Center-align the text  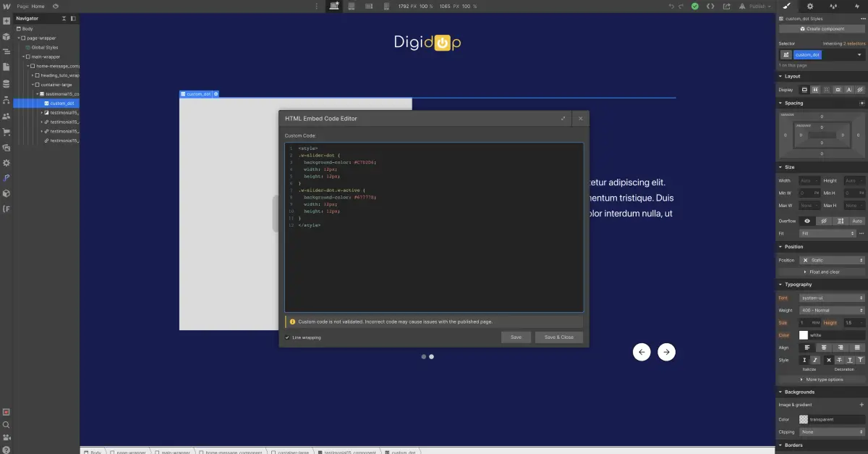click(x=824, y=348)
